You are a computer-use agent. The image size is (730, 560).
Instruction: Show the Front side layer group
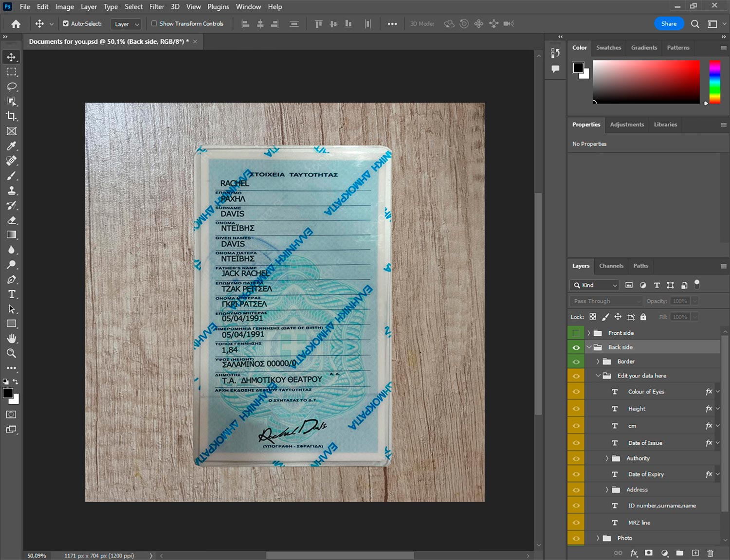click(576, 333)
